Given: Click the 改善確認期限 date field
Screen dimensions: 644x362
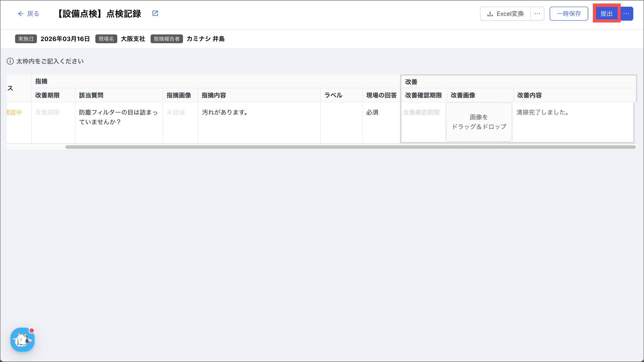Looking at the screenshot, I should coord(421,113).
